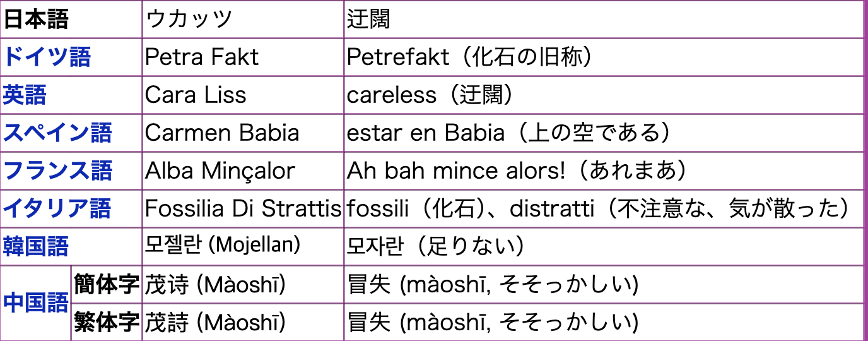Click the Alba Minçalor name
868x341 pixels.
(x=220, y=171)
